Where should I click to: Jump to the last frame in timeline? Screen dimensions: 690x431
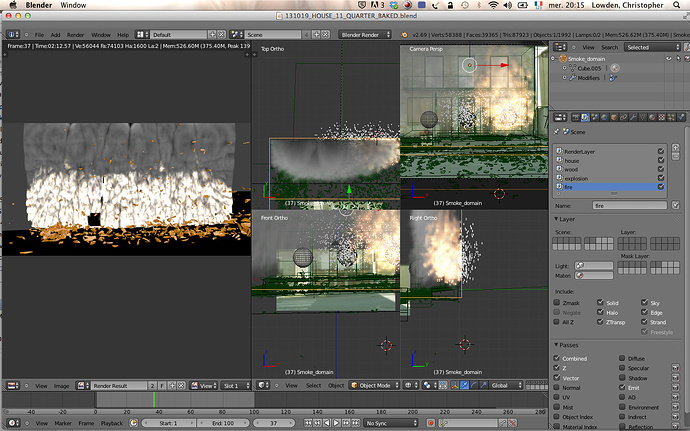click(x=356, y=423)
